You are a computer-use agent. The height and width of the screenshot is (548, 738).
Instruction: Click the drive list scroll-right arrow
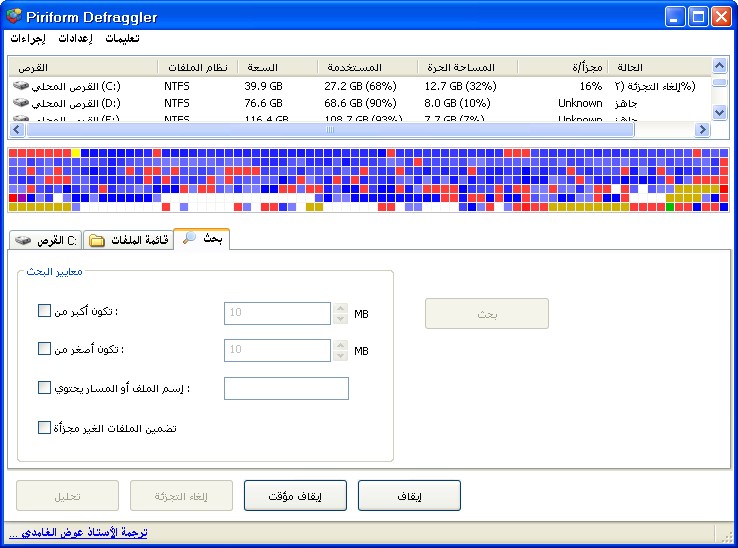(702, 129)
